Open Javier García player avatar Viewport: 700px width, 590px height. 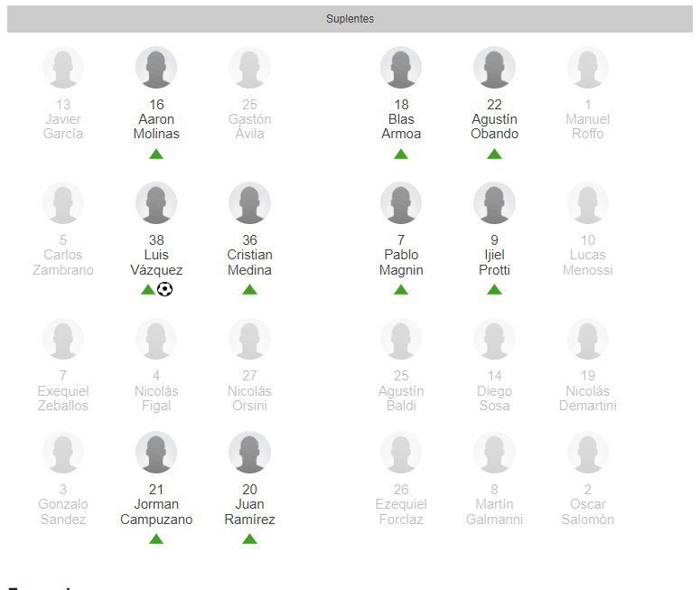point(63,68)
